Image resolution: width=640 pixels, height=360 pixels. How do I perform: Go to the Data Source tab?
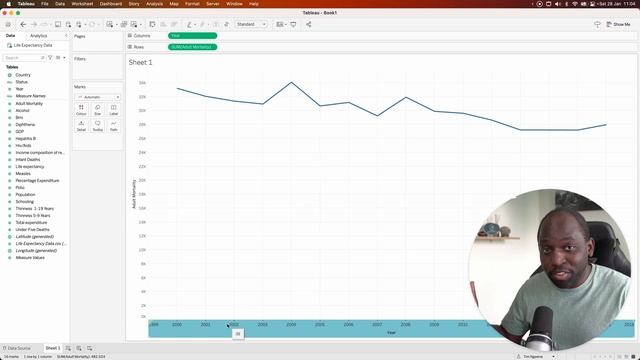16,348
